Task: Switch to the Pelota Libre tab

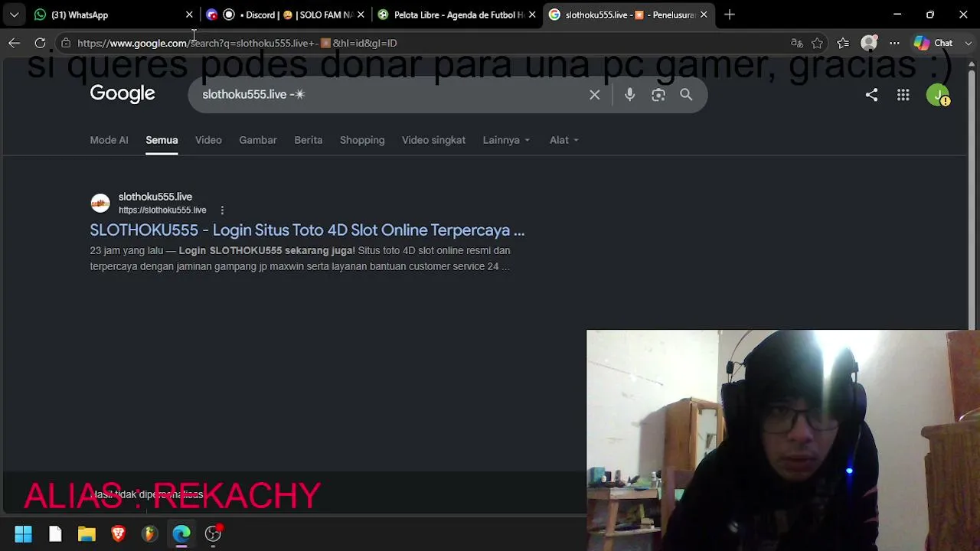Action: click(456, 15)
